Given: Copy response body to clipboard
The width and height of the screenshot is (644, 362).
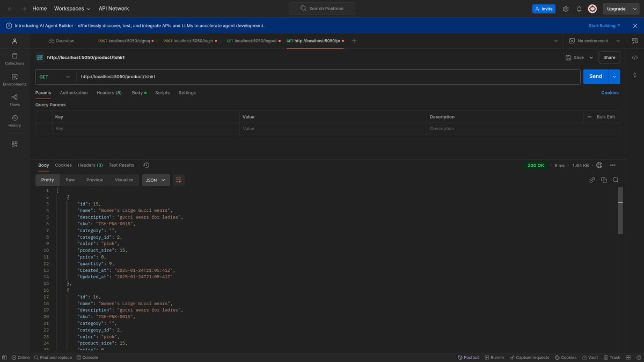Looking at the screenshot, I should coord(604,180).
